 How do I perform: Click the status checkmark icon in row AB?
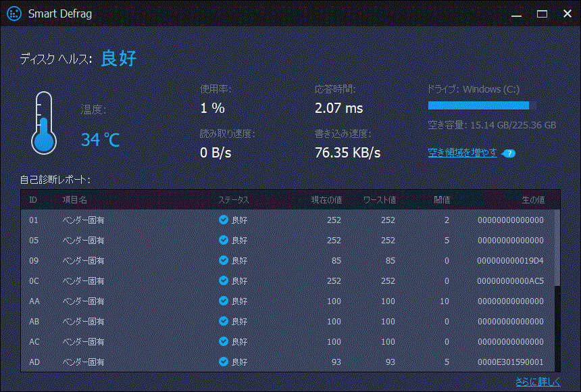(x=224, y=321)
